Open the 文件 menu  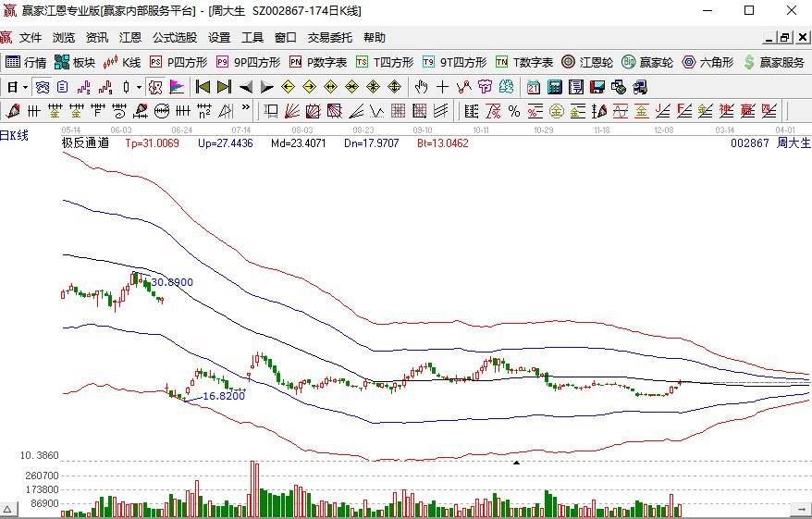click(x=30, y=37)
